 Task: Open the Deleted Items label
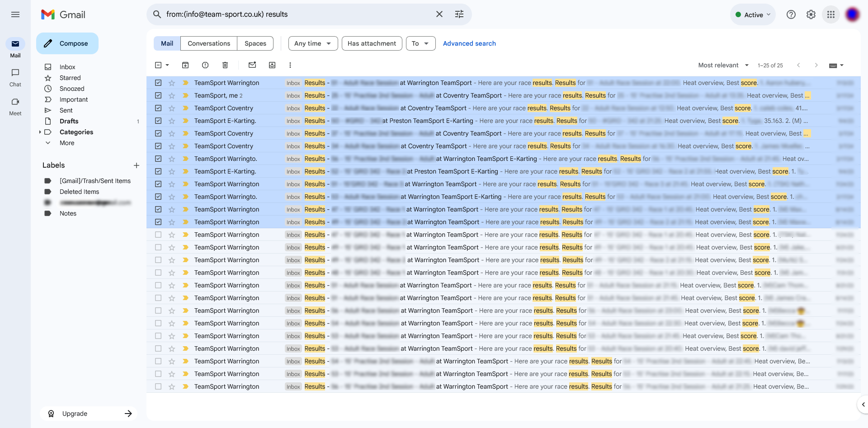(79, 192)
